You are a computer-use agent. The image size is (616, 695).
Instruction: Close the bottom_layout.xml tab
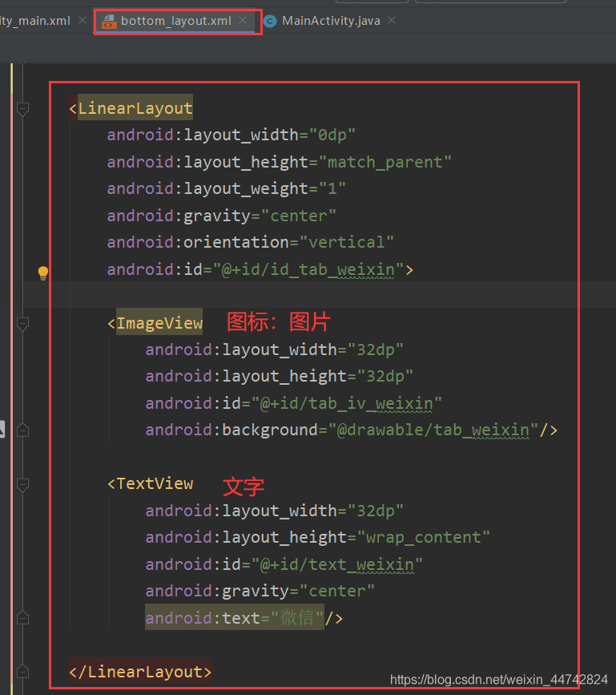[x=243, y=20]
